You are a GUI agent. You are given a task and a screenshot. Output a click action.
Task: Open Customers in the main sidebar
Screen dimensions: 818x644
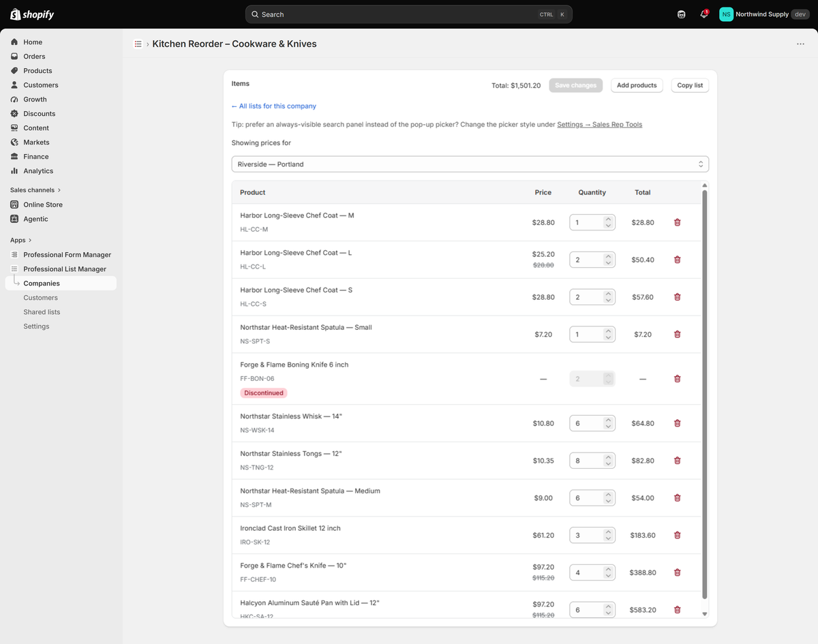click(61, 85)
